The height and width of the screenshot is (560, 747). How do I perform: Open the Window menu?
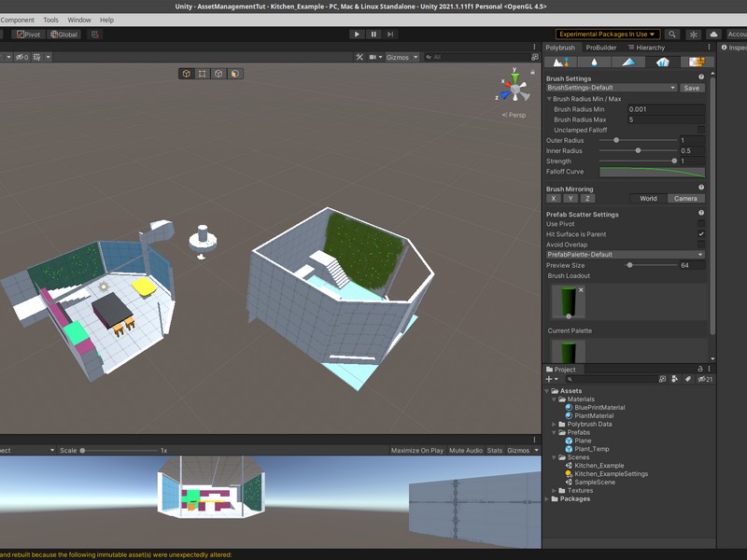[79, 20]
